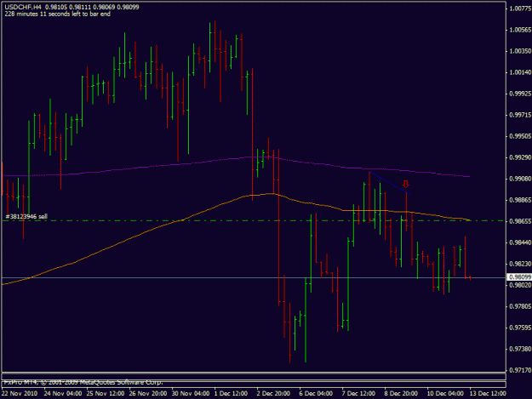Select the orange moving average line
Screen dimensions: 532x399
coord(236,239)
